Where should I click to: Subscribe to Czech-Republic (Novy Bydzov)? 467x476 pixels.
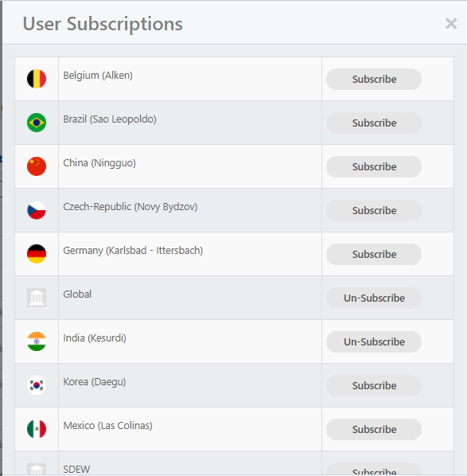point(374,210)
